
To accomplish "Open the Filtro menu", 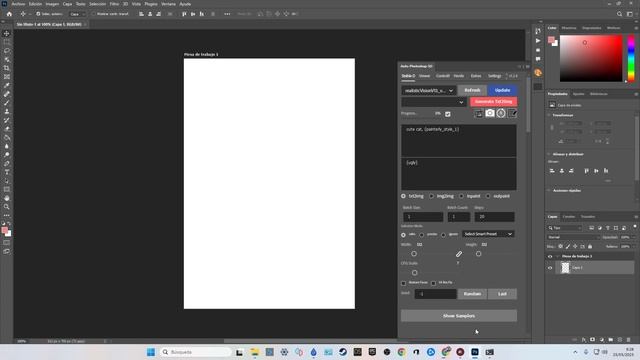I will 114,4.
